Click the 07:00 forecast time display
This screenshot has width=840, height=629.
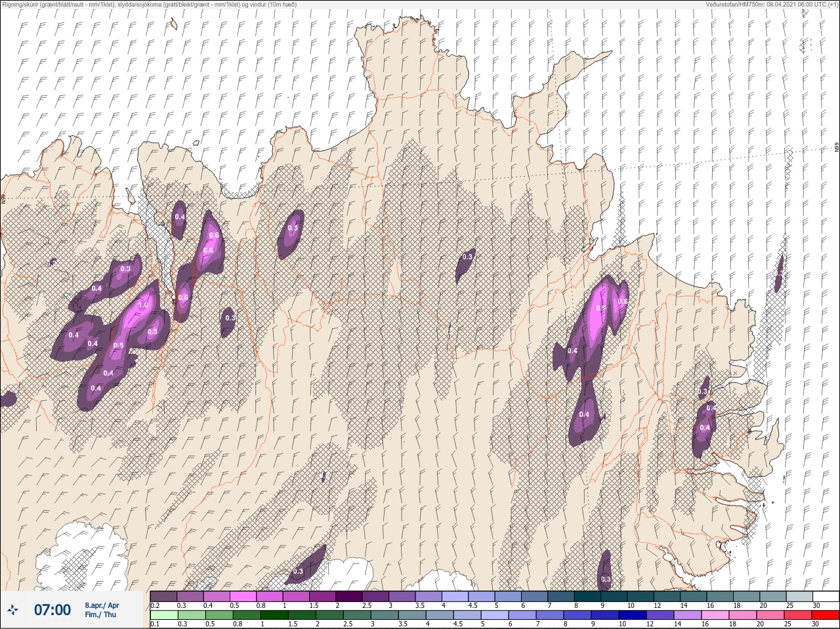pos(52,610)
